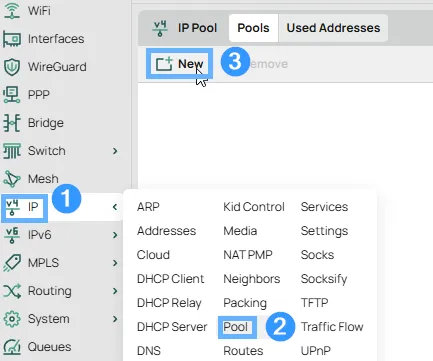Select NAT PMP in IP submenu

[x=248, y=255]
